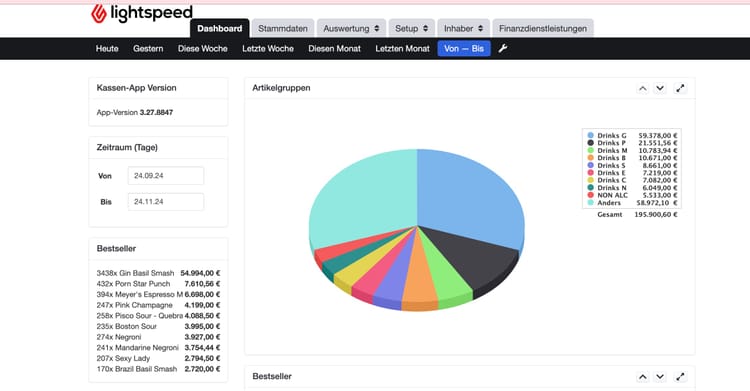Image resolution: width=750 pixels, height=391 pixels.
Task: Select Letzten Monat filter
Action: click(402, 48)
